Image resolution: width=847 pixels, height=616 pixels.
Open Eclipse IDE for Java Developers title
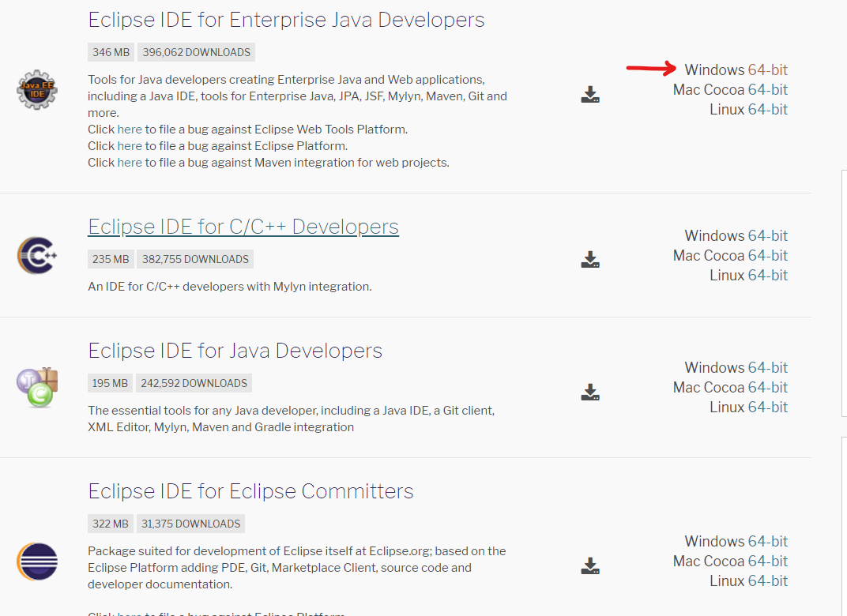coord(235,351)
